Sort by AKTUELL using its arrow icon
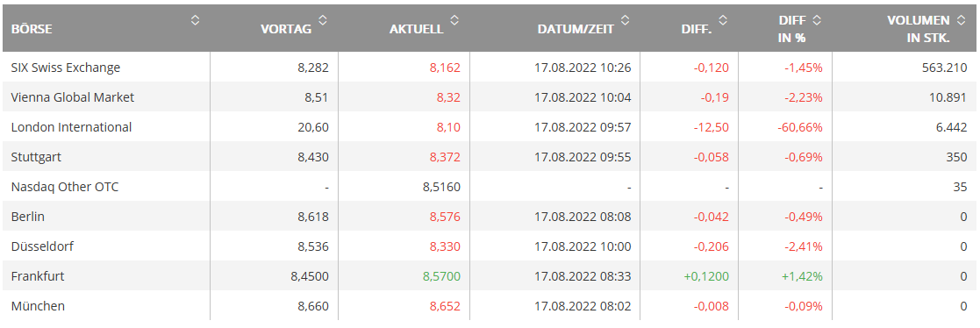980x328 pixels. click(455, 21)
